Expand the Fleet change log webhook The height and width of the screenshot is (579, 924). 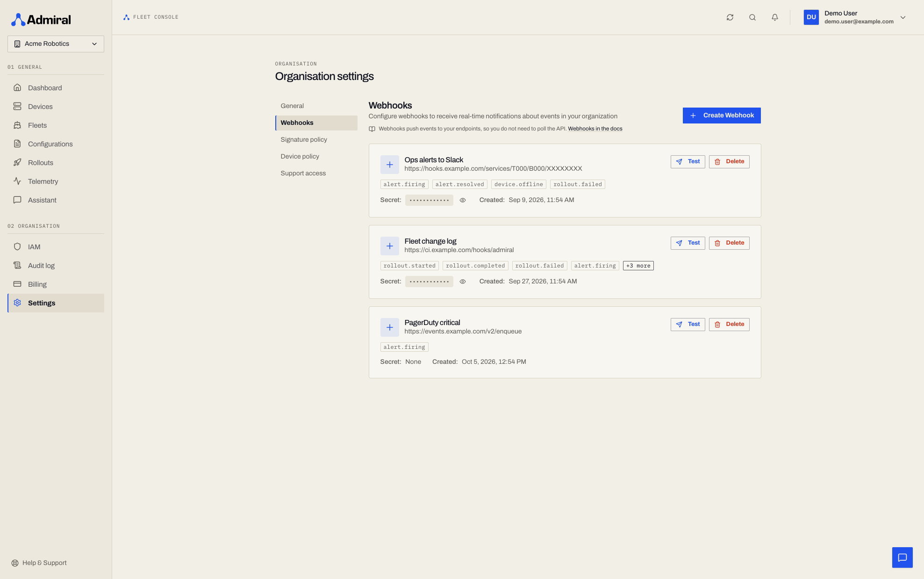click(389, 246)
